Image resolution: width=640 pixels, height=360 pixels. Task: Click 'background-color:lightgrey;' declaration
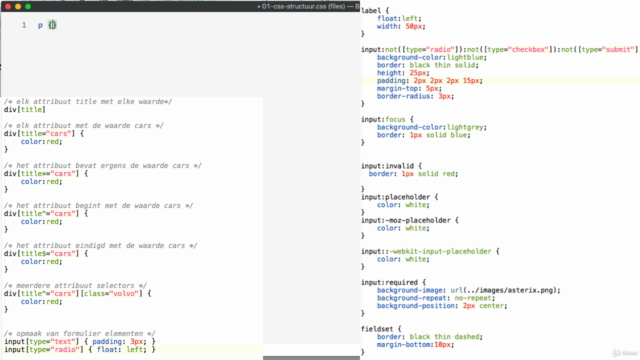click(432, 127)
